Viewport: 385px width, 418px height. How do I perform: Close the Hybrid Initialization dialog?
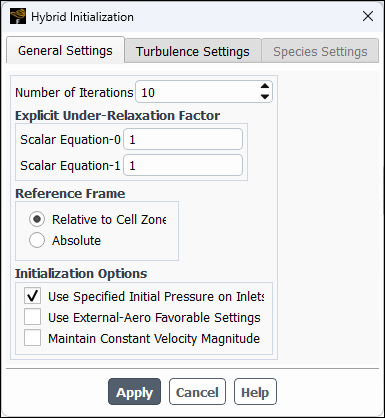click(368, 16)
